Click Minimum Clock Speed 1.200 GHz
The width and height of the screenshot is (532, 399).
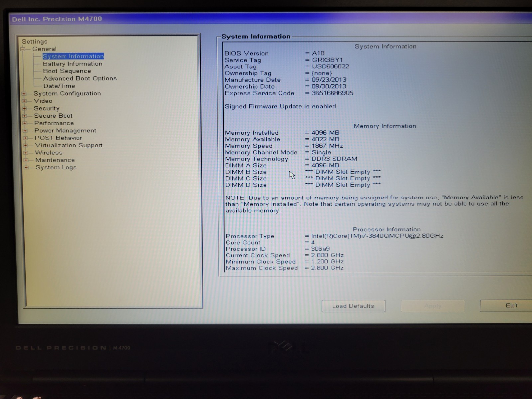(327, 261)
